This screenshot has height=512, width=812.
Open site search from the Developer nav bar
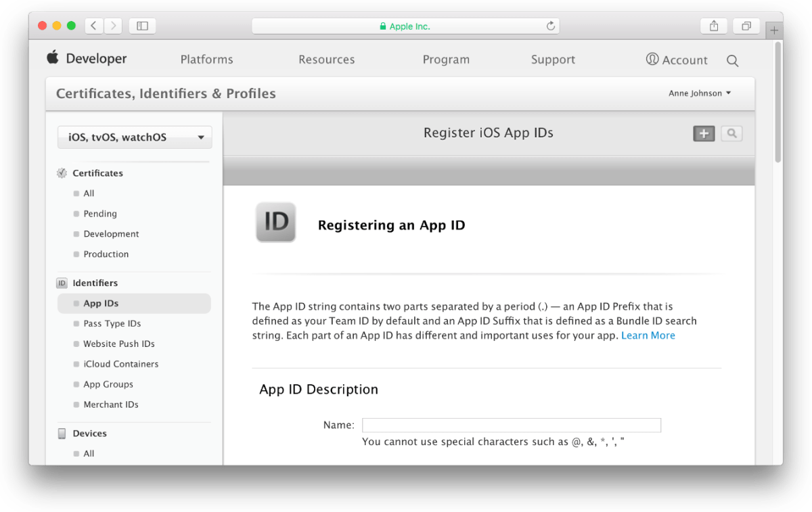pos(732,60)
